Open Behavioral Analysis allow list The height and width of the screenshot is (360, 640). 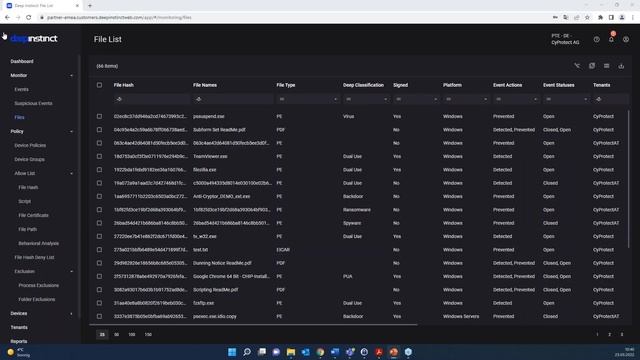38,243
